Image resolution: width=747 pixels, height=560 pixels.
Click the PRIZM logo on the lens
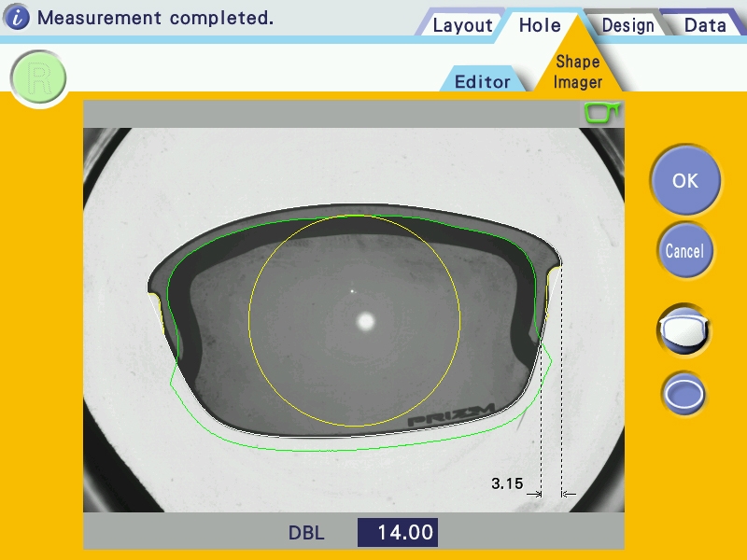click(451, 416)
